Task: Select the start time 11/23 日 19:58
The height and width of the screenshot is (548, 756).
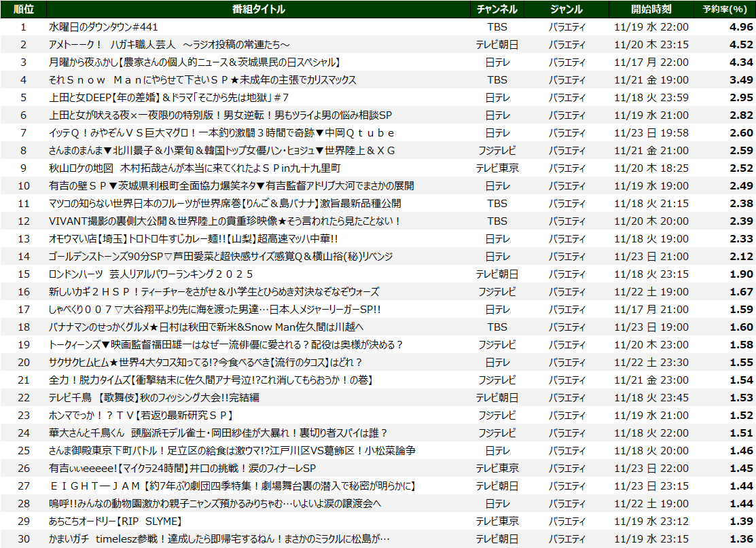Action: (x=651, y=133)
